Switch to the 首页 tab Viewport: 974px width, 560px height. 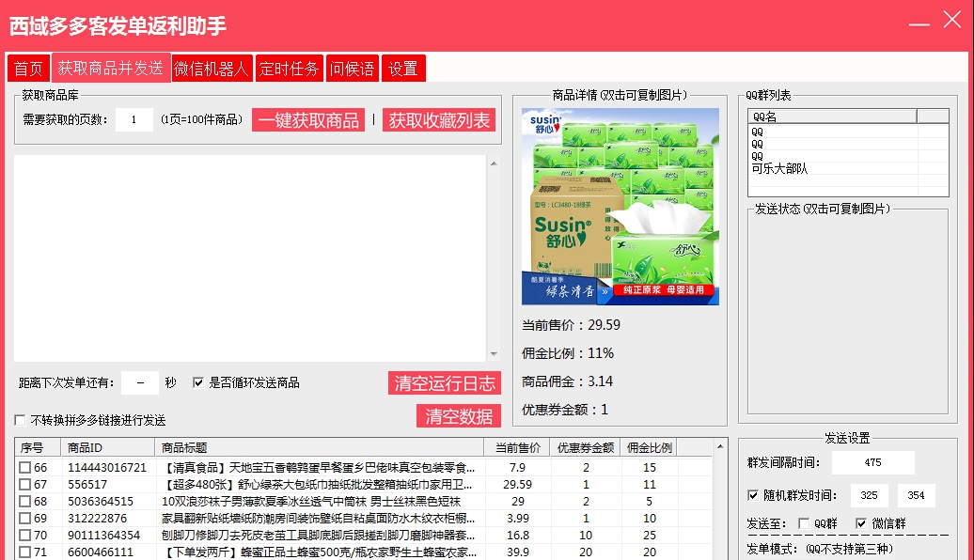[28, 67]
